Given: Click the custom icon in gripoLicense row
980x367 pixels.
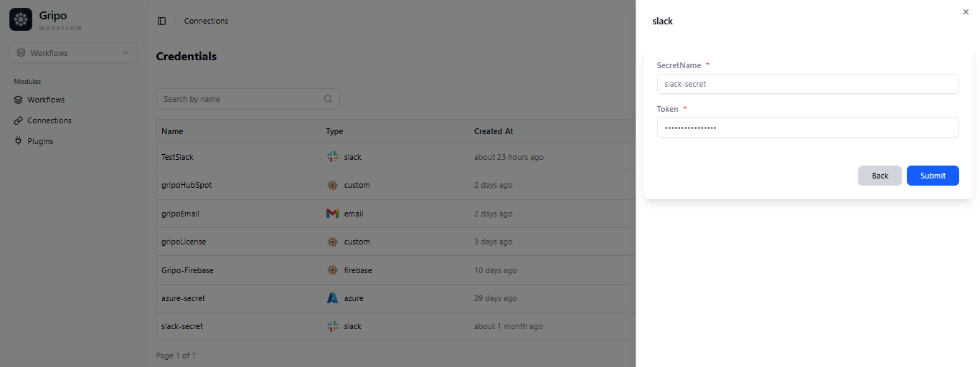Looking at the screenshot, I should pos(332,242).
